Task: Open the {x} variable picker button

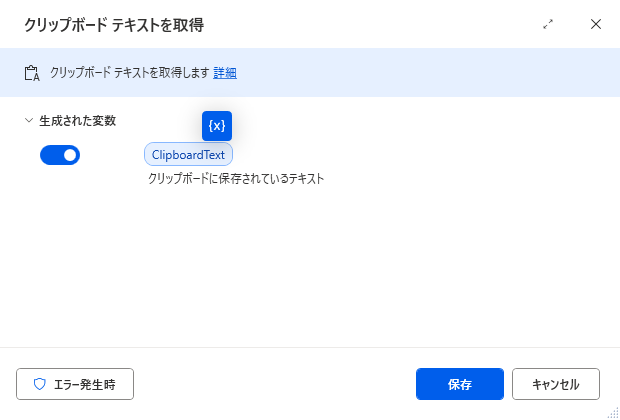Action: 217,126
